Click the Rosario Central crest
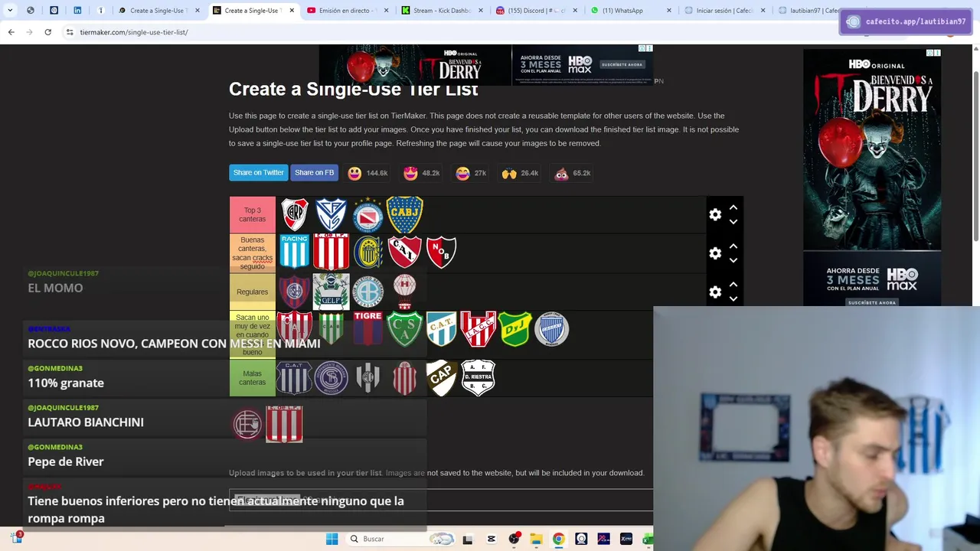The width and height of the screenshot is (980, 551). tap(367, 252)
